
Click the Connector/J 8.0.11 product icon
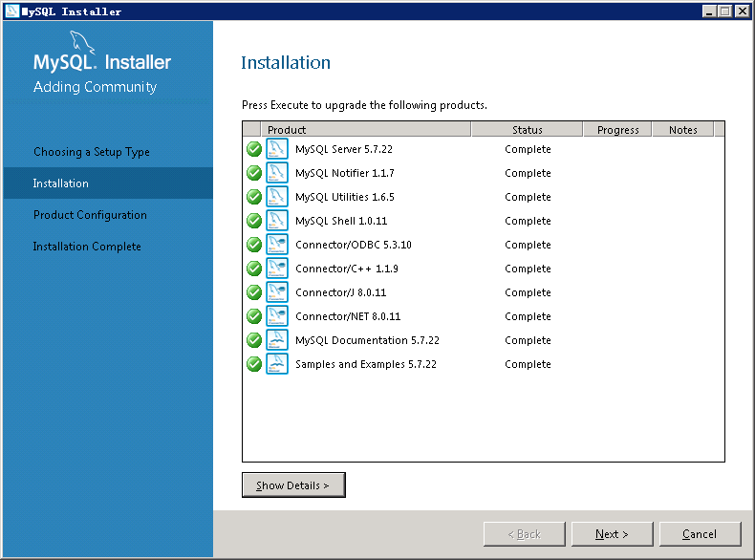point(277,292)
